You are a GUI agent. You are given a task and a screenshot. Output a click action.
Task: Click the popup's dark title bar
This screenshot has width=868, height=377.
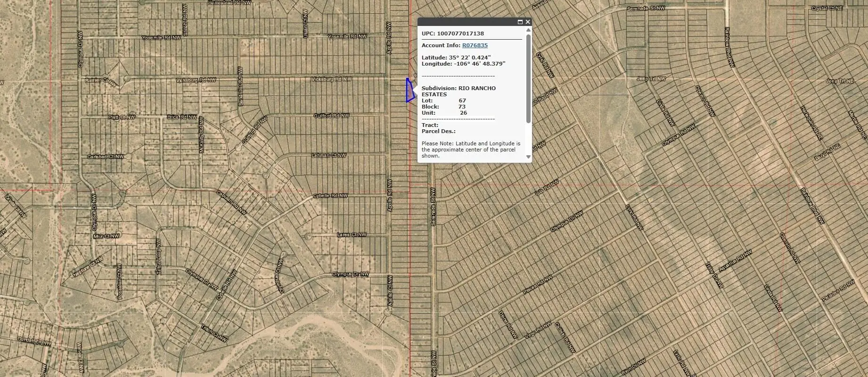(x=467, y=22)
